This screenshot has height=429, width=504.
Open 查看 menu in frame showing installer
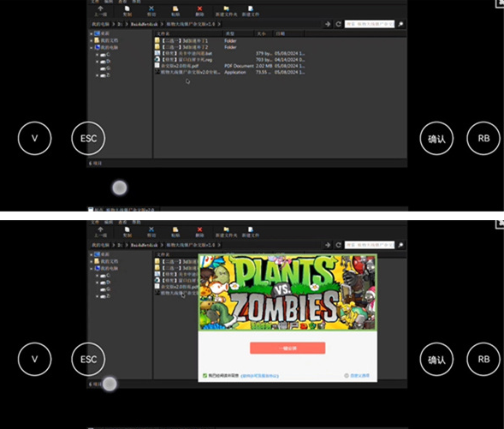(x=122, y=223)
